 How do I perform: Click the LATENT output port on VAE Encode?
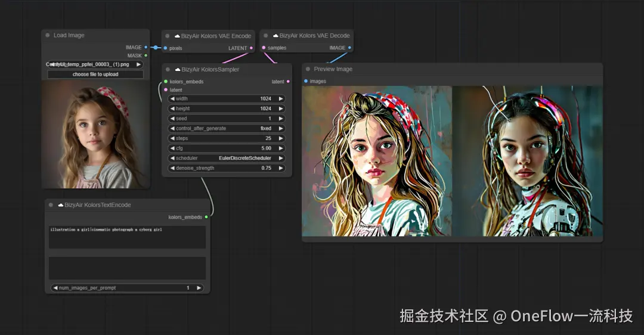[x=252, y=48]
